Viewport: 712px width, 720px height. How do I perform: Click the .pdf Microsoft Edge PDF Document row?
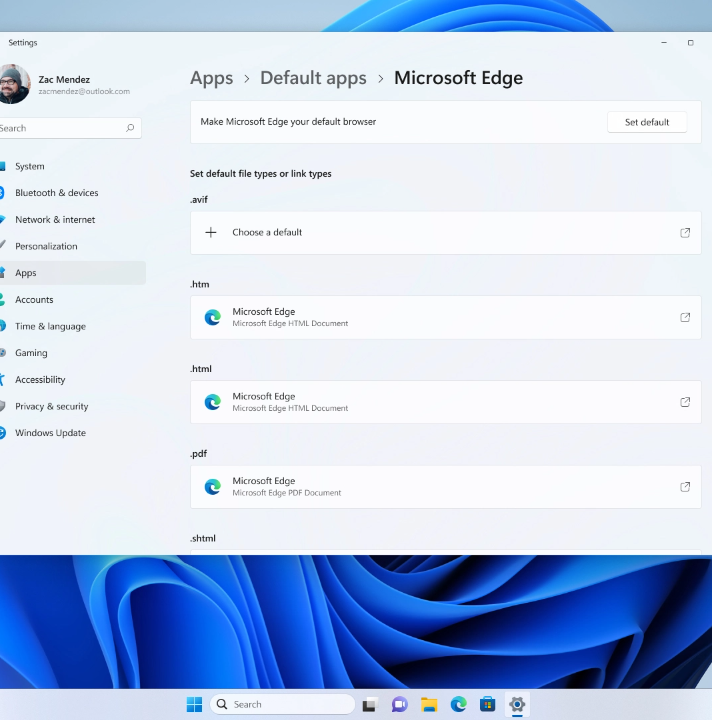445,487
